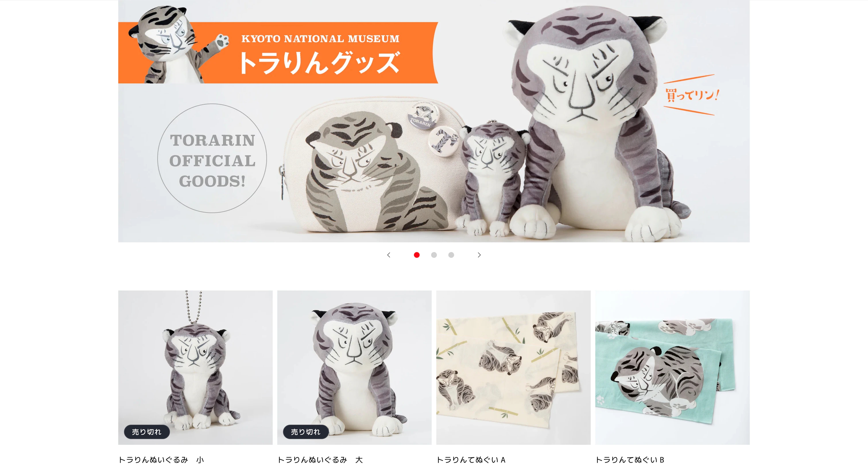Select the first red carousel dot
Screen dimensions: 868x464
click(417, 255)
